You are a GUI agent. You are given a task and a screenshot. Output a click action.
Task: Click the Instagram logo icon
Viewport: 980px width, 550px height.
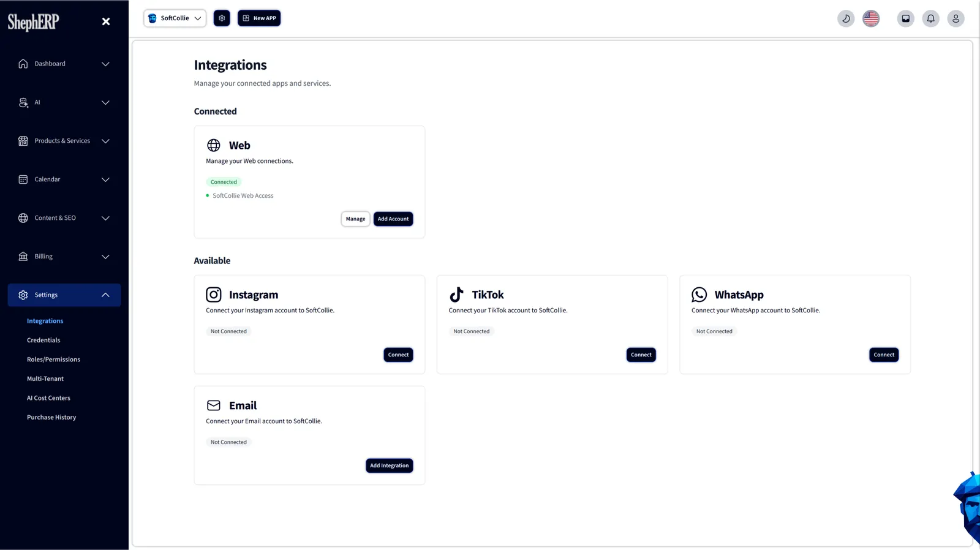pyautogui.click(x=214, y=295)
